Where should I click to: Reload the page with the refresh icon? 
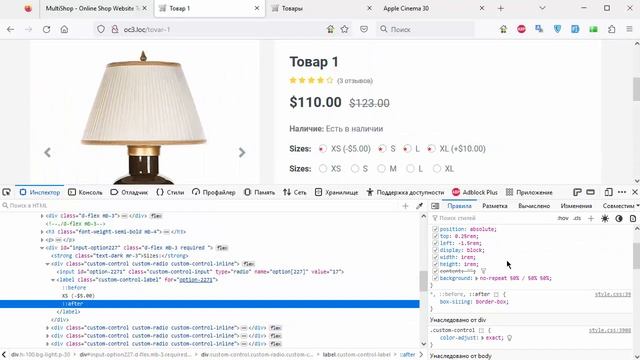(47, 29)
